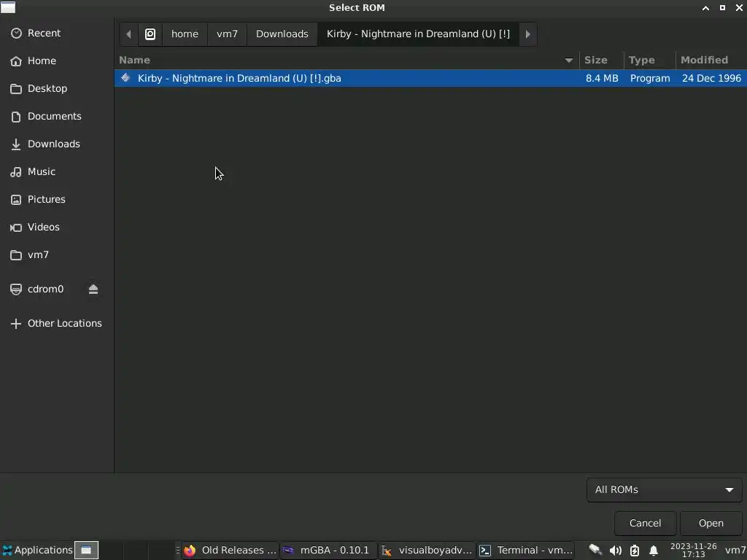747x560 pixels.
Task: Sort files by the Size column
Action: (x=601, y=60)
